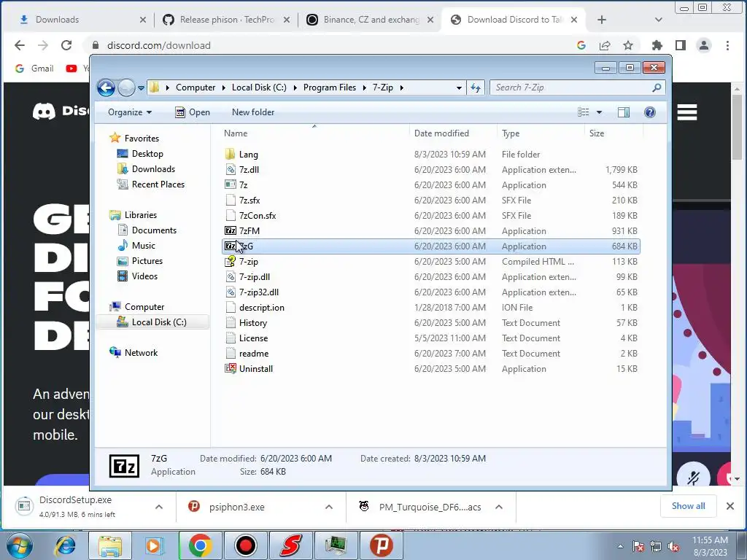Click the Windows Start orb

pos(19,545)
